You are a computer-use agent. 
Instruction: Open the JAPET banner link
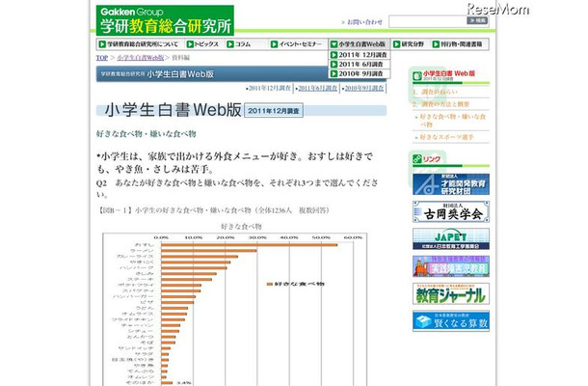point(451,238)
